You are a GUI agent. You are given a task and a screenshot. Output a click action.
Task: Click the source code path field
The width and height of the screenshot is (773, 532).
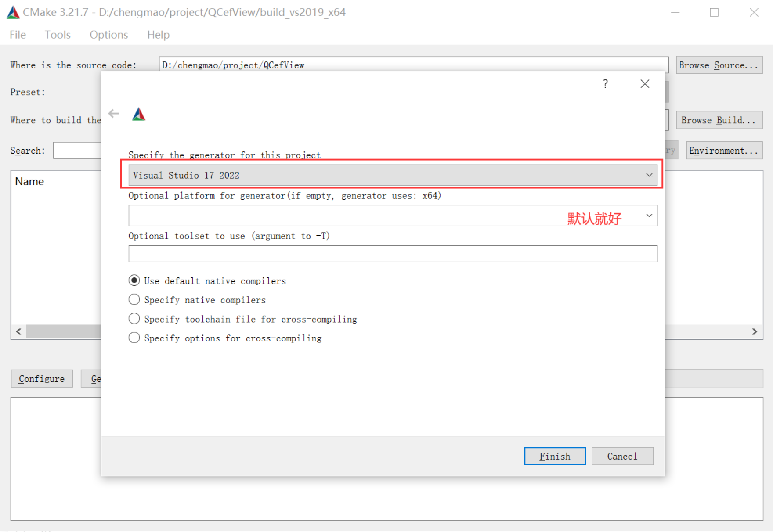click(413, 65)
